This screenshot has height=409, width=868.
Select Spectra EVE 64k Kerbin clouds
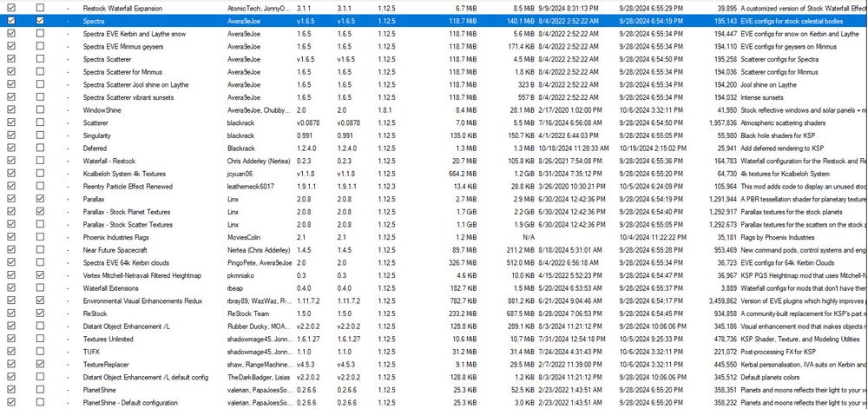pos(434,262)
